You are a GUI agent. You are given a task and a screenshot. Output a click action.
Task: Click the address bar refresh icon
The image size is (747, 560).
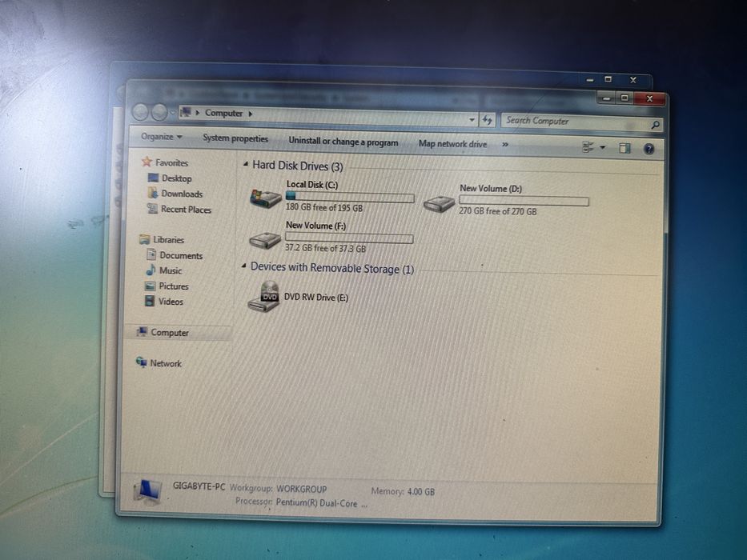tap(487, 119)
